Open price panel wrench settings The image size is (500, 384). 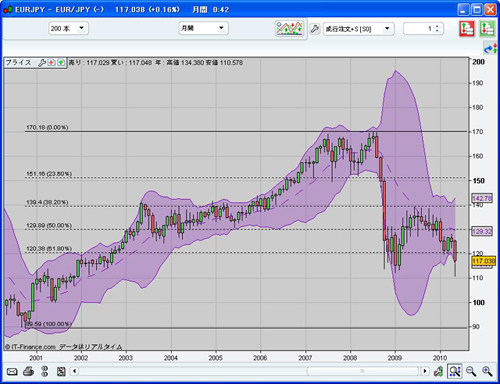click(42, 63)
